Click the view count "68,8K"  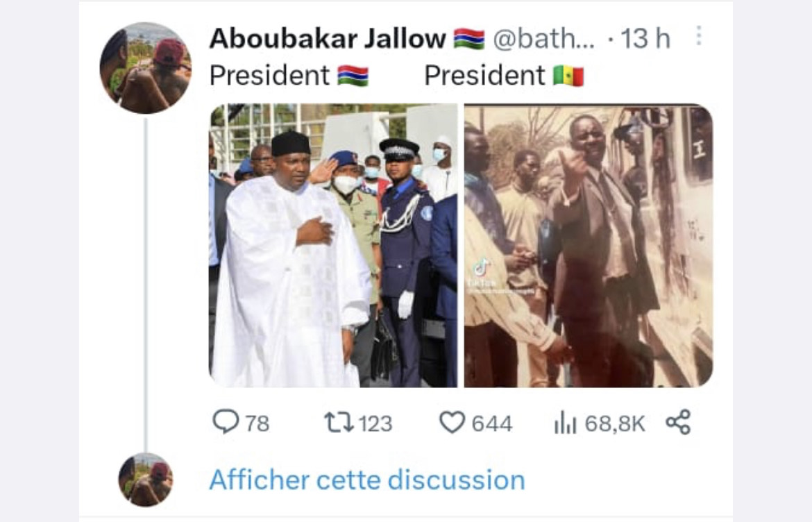tap(615, 423)
